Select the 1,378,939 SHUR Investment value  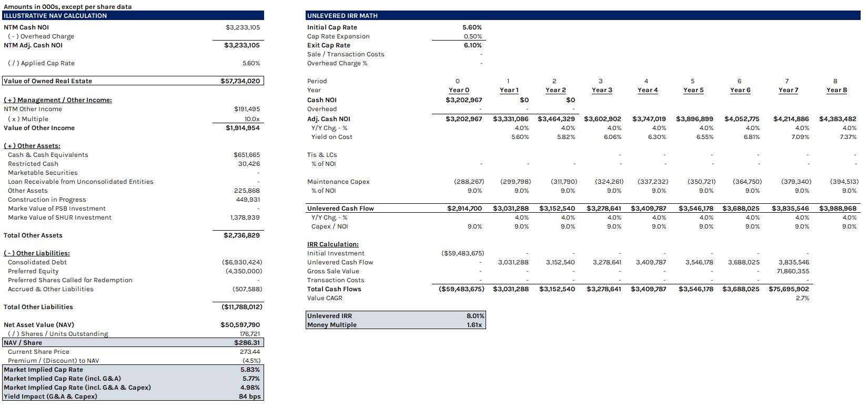click(x=245, y=217)
